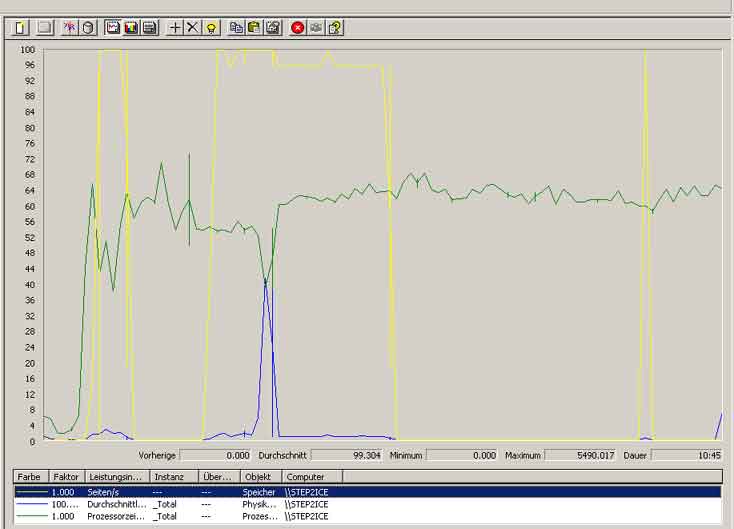Switch to the Histogram view
This screenshot has height=529, width=734.
click(131, 28)
